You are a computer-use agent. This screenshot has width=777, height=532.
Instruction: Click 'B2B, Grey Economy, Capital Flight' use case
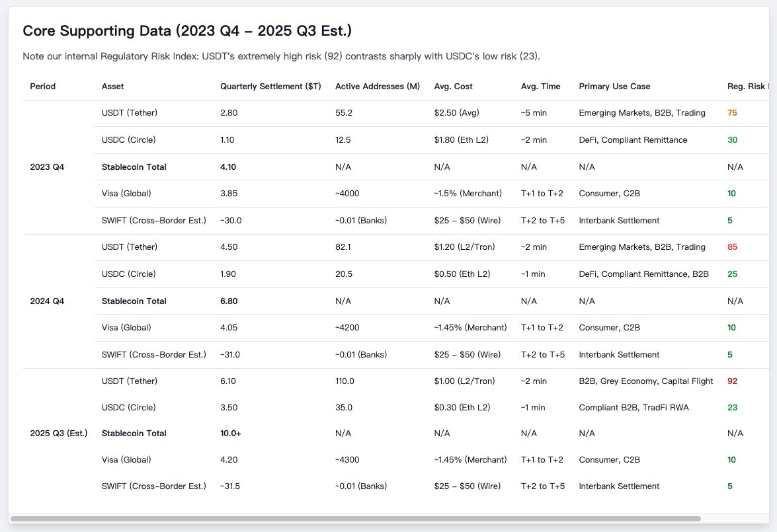(645, 381)
